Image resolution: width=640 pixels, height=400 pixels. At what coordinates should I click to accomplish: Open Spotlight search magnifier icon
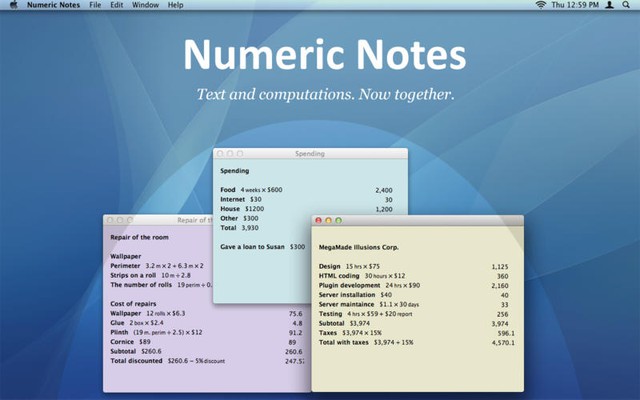click(x=628, y=5)
